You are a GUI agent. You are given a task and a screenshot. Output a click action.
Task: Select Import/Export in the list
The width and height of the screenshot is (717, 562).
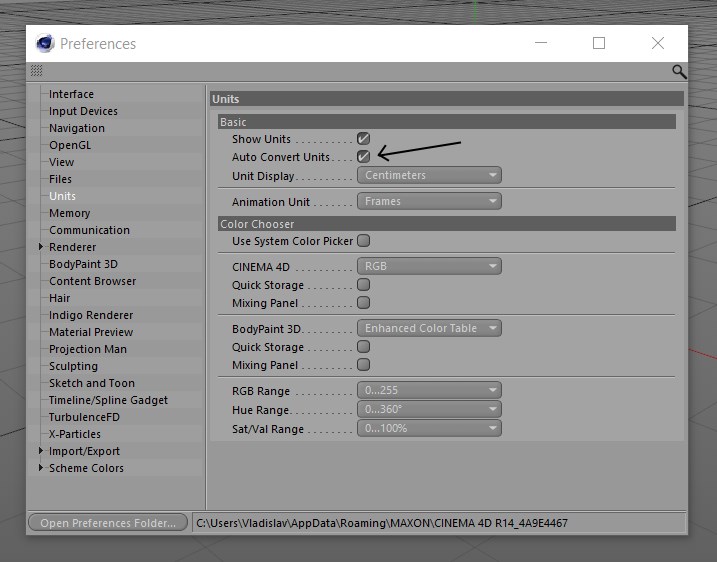tap(84, 451)
